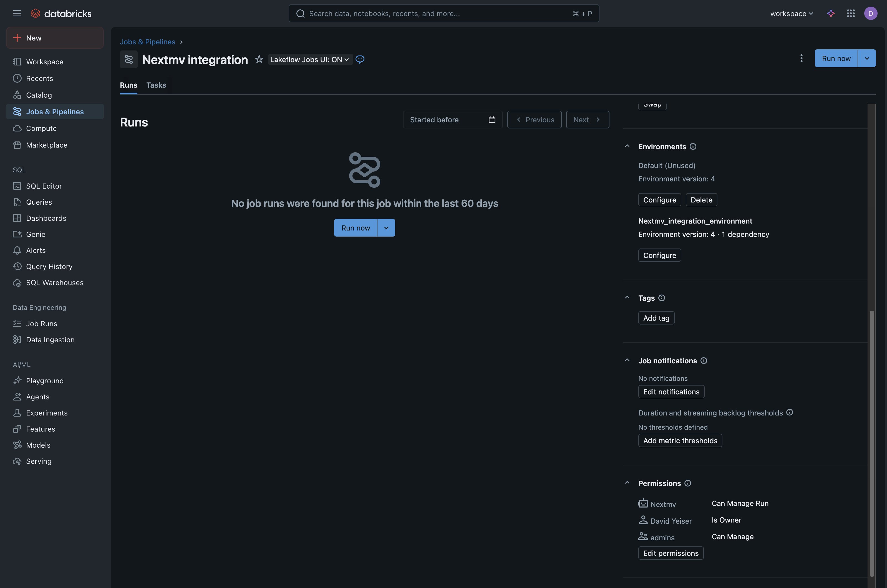Image resolution: width=887 pixels, height=588 pixels.
Task: Toggle the favorite star for Nextmv integration
Action: point(259,59)
